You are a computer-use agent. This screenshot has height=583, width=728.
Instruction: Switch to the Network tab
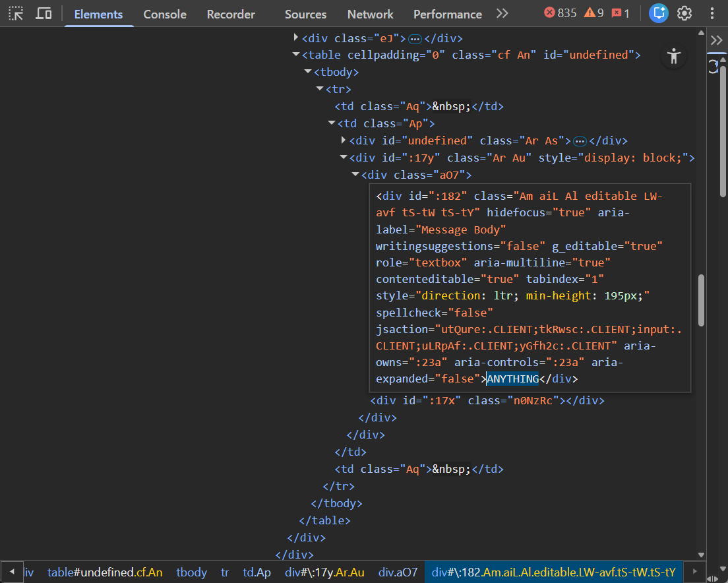(370, 14)
